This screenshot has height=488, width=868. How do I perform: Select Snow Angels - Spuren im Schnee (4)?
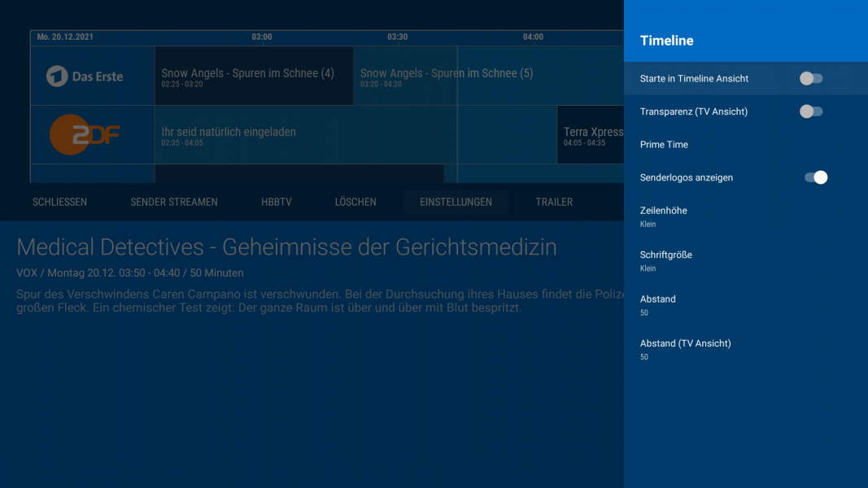(x=252, y=75)
